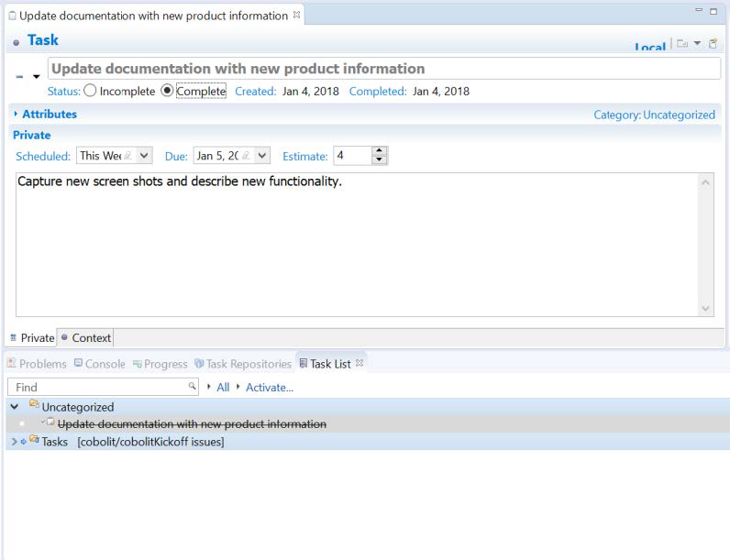Click the search icon in the Find box
This screenshot has height=560, width=730.
tap(192, 387)
